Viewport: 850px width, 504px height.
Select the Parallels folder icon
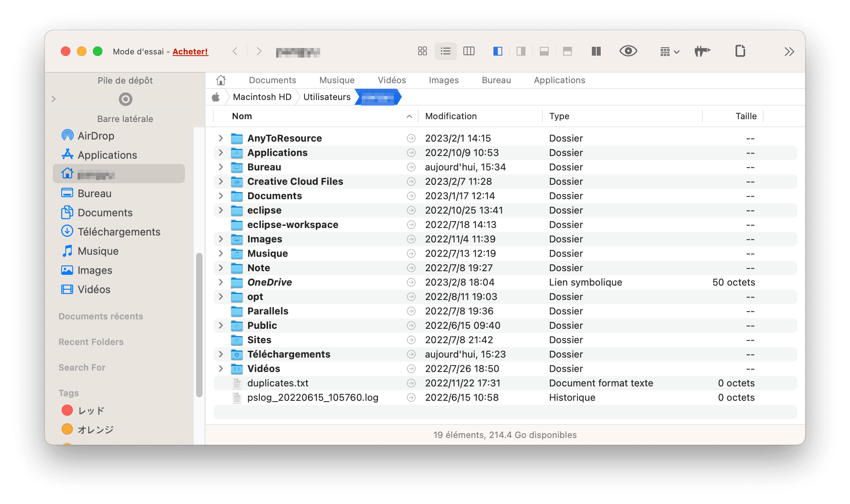237,311
